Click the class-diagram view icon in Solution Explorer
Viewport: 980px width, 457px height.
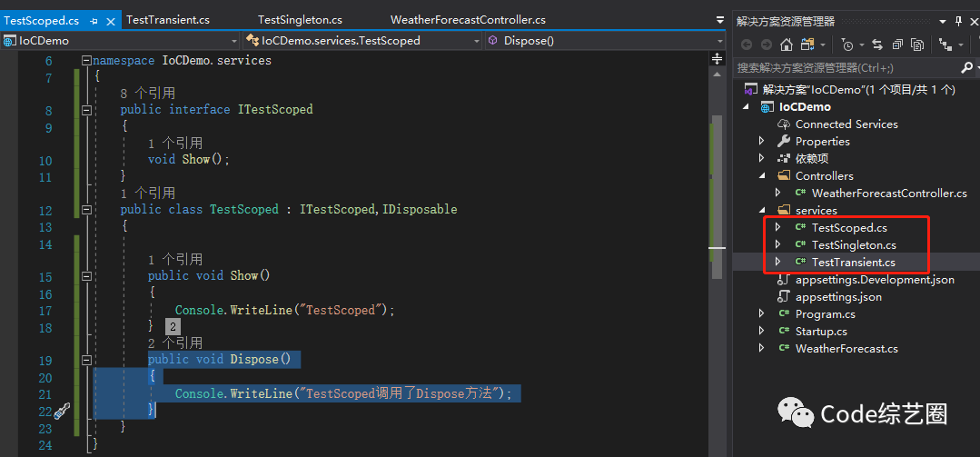point(945,45)
